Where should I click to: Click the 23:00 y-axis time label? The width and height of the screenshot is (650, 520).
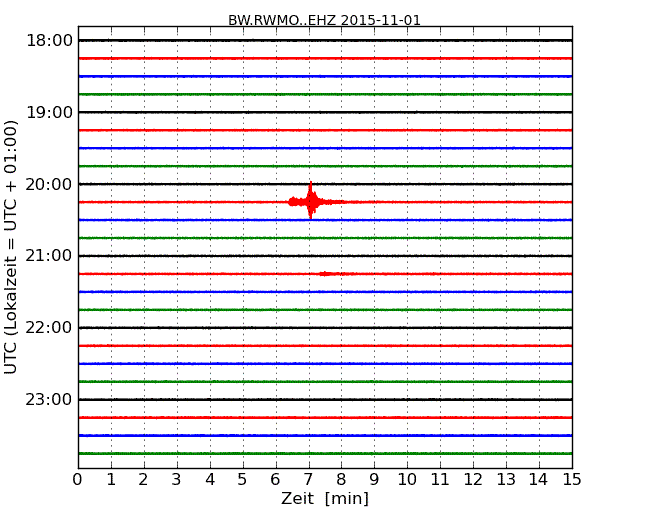[x=49, y=399]
